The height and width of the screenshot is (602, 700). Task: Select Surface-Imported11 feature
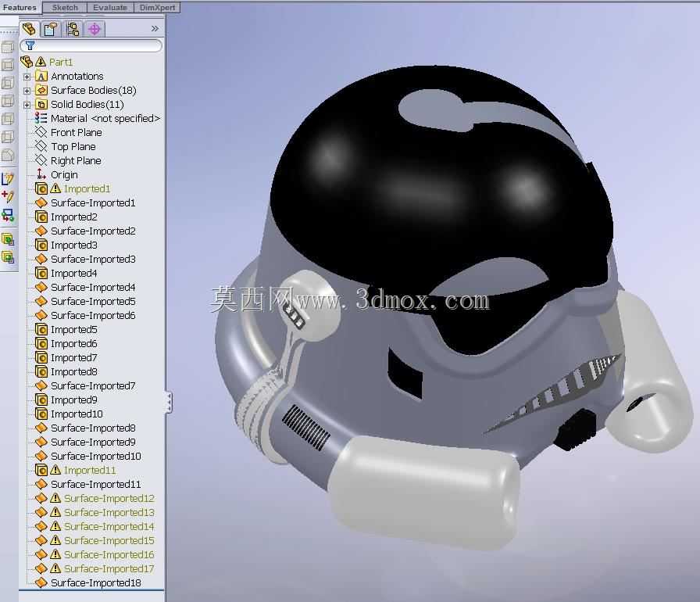coord(96,484)
